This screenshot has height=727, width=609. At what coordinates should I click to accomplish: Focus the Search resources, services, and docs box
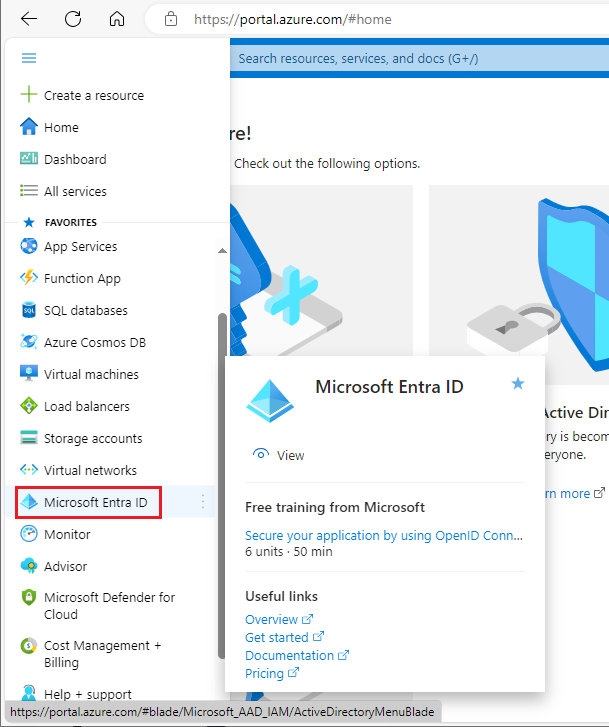pyautogui.click(x=419, y=58)
